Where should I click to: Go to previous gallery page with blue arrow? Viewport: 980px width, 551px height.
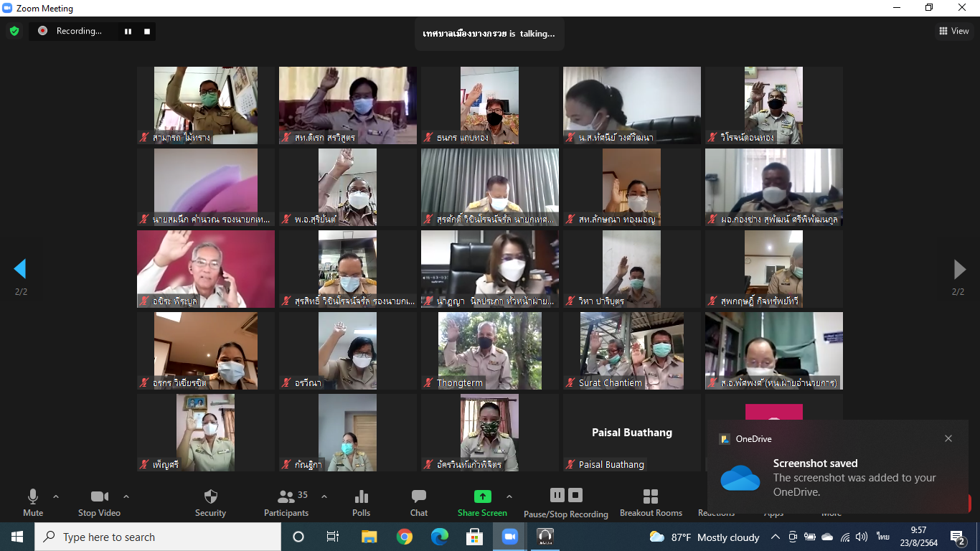20,269
